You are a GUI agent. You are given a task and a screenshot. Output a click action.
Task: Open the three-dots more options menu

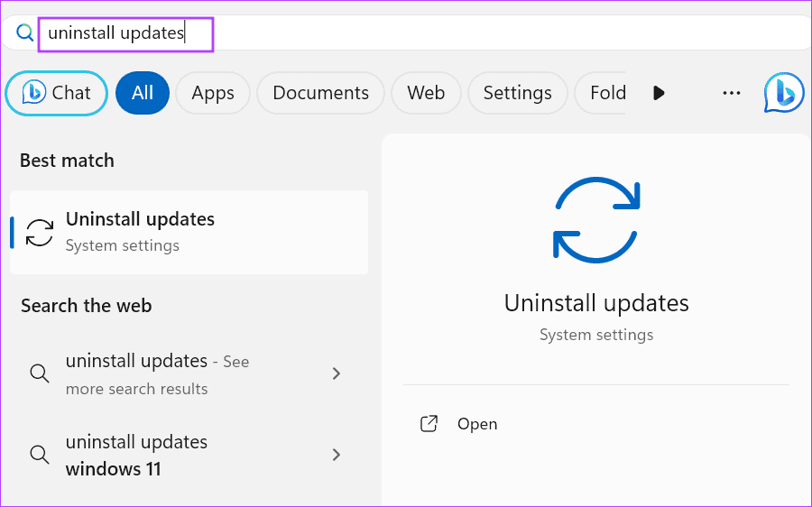732,93
